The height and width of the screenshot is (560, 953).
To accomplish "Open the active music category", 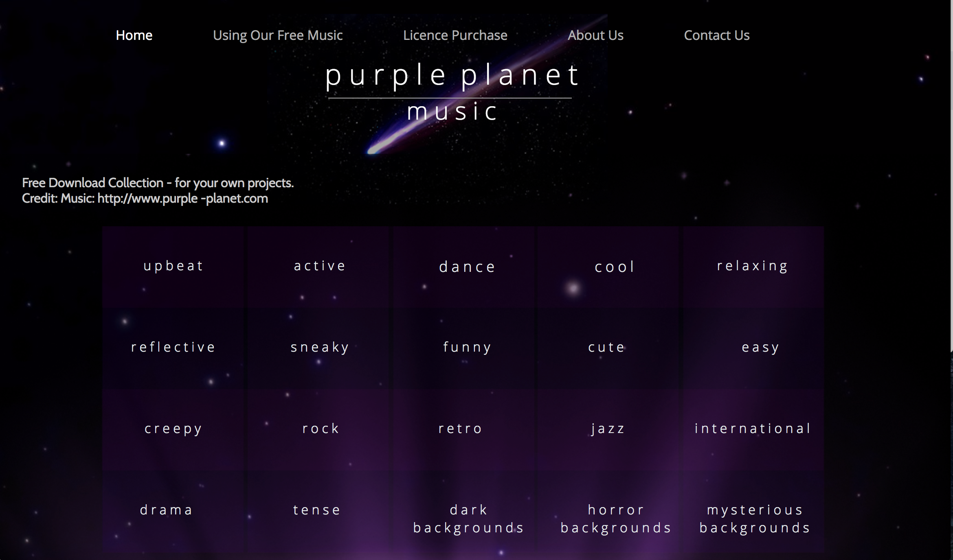I will 320,266.
